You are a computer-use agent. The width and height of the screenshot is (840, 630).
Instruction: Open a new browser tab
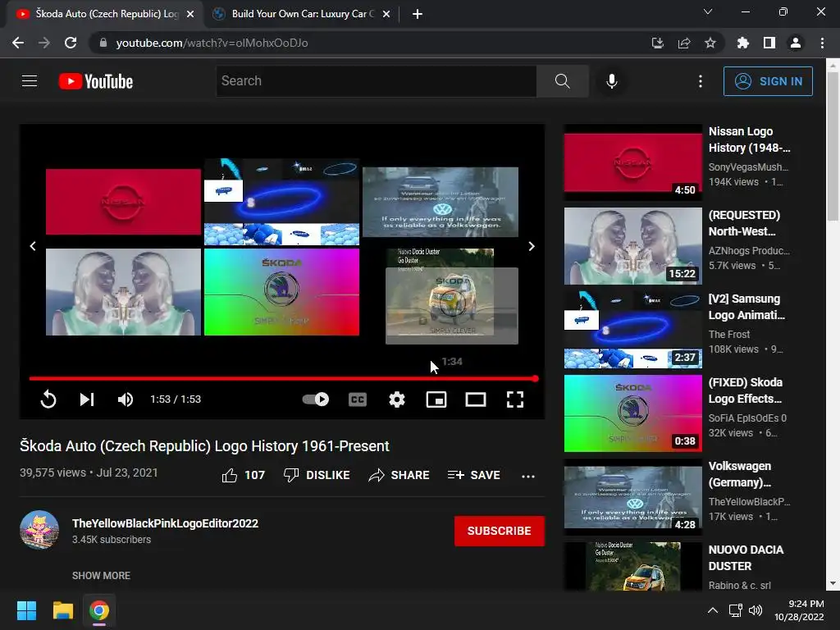[418, 15]
